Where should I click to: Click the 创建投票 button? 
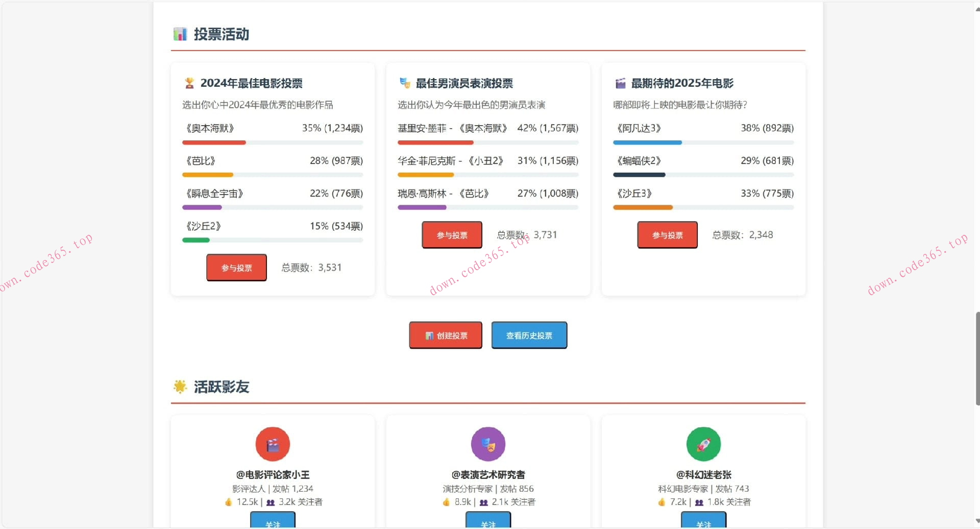(445, 335)
